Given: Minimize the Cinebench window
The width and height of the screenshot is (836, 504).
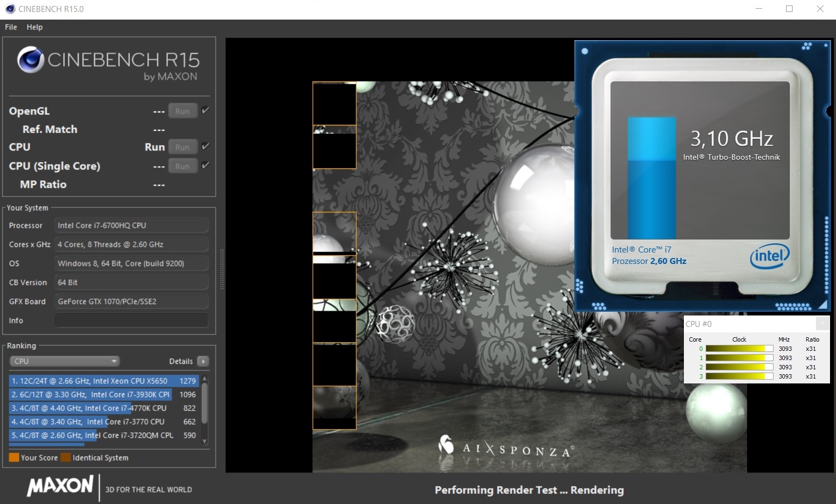Looking at the screenshot, I should tap(759, 9).
